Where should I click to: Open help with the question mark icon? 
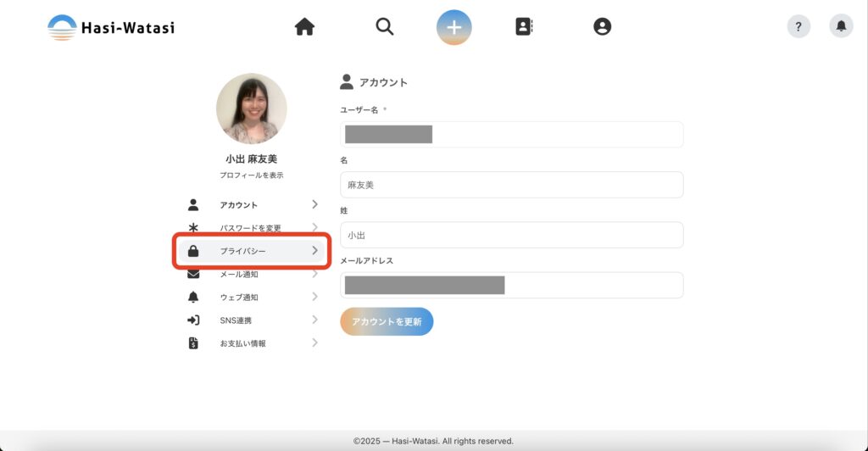pyautogui.click(x=798, y=27)
